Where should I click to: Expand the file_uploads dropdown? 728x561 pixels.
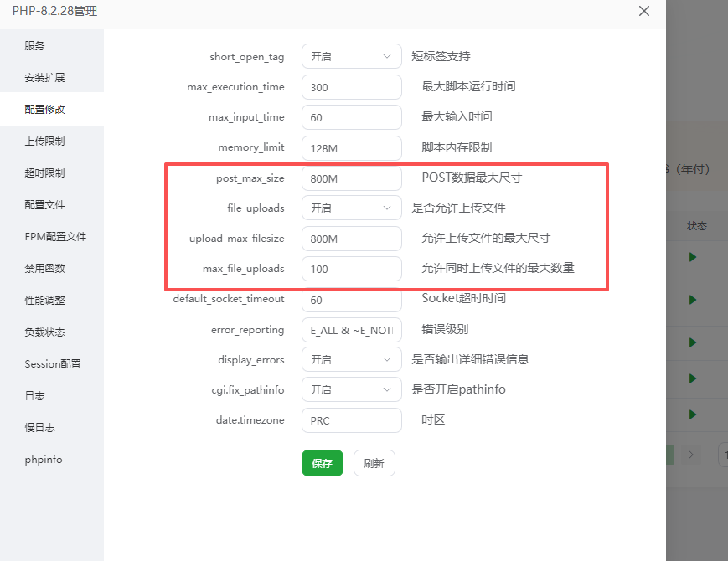point(351,208)
